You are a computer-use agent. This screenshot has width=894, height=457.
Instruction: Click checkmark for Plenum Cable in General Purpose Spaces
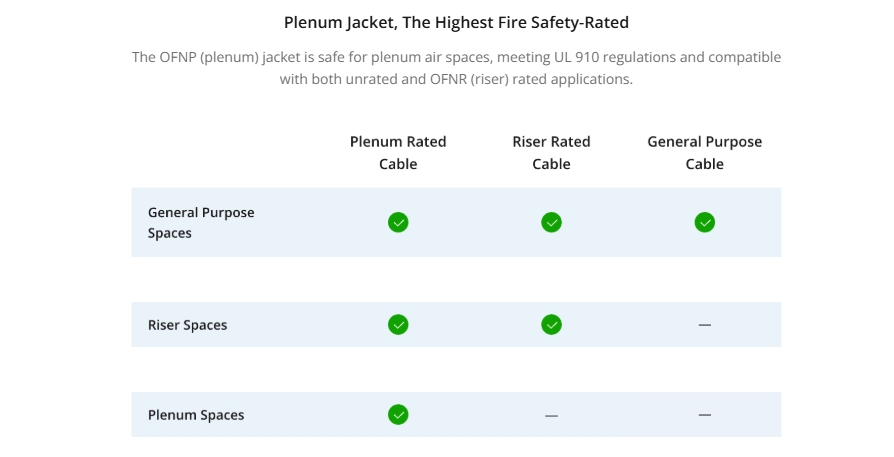click(x=398, y=222)
